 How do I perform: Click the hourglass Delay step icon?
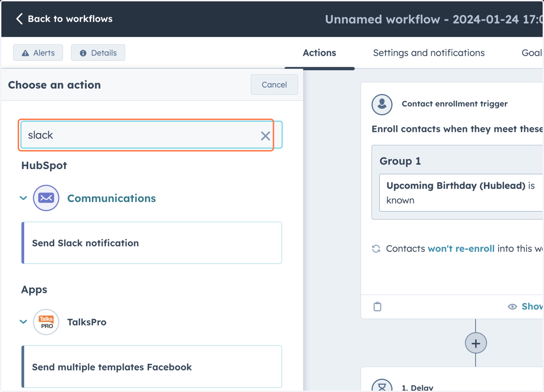(382, 385)
